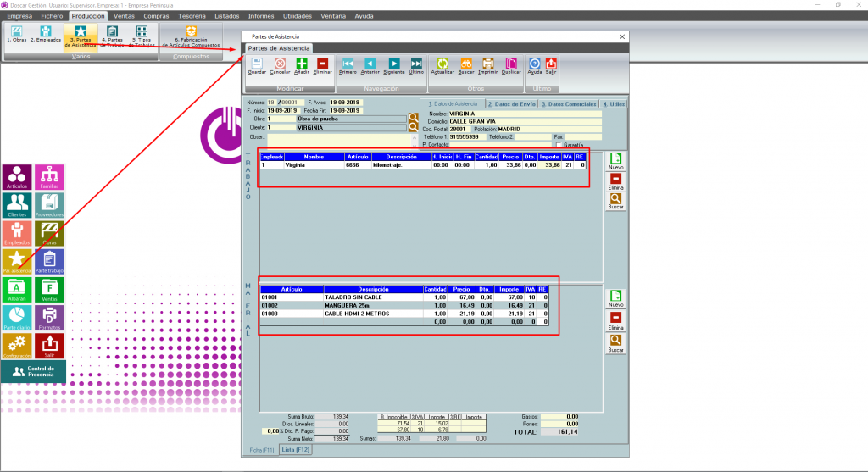The height and width of the screenshot is (472, 868).
Task: Open the Configuración sidebar tile
Action: [17, 347]
